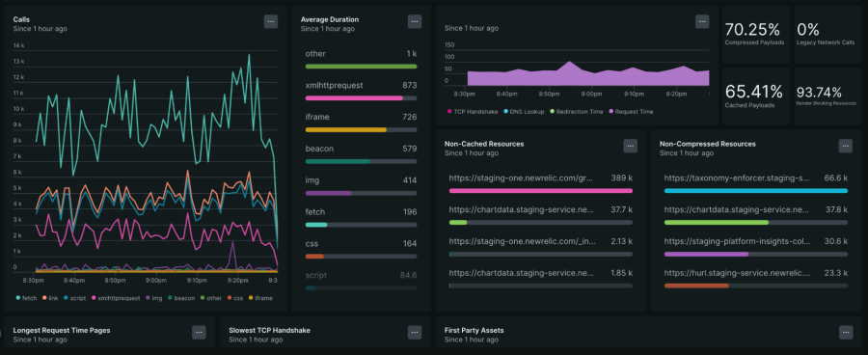Open the First Party Assets options menu

[846, 332]
